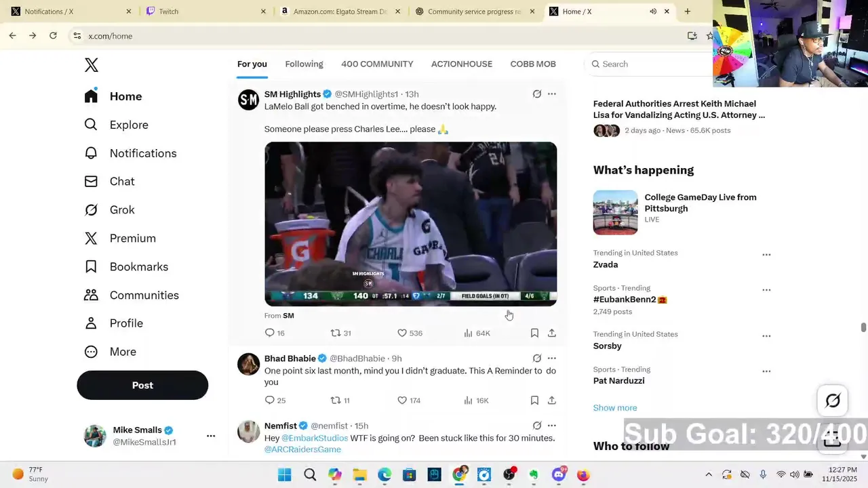Screen dimensions: 868x488
Task: Open more options on SM Highlights post
Action: click(x=552, y=94)
